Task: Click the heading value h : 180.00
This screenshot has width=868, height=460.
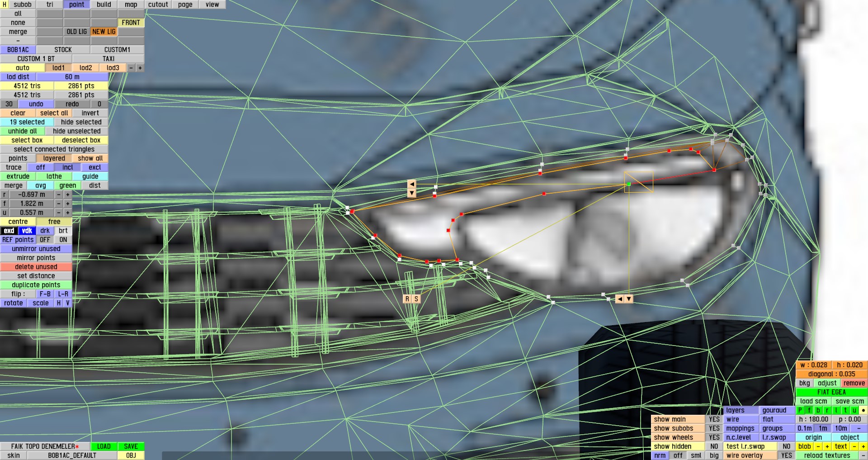Action: click(x=814, y=419)
